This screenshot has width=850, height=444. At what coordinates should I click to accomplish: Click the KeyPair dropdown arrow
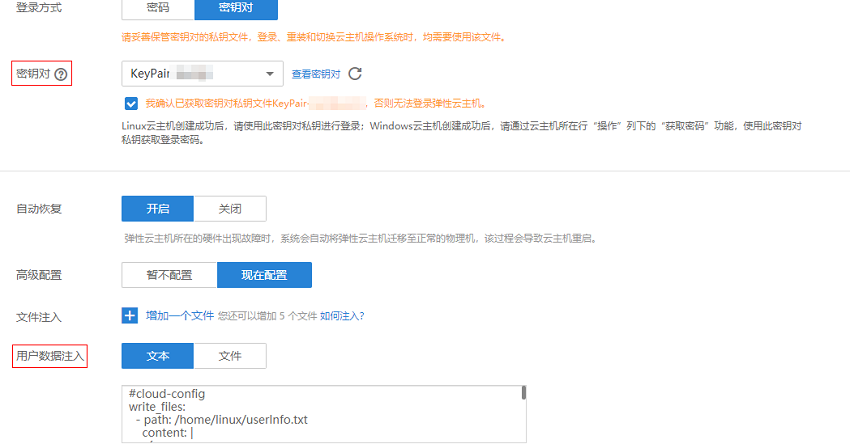pyautogui.click(x=269, y=74)
